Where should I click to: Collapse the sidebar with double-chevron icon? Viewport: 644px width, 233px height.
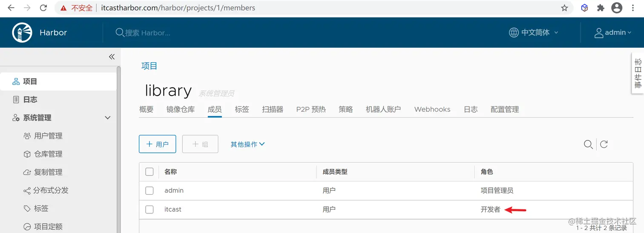click(x=112, y=57)
